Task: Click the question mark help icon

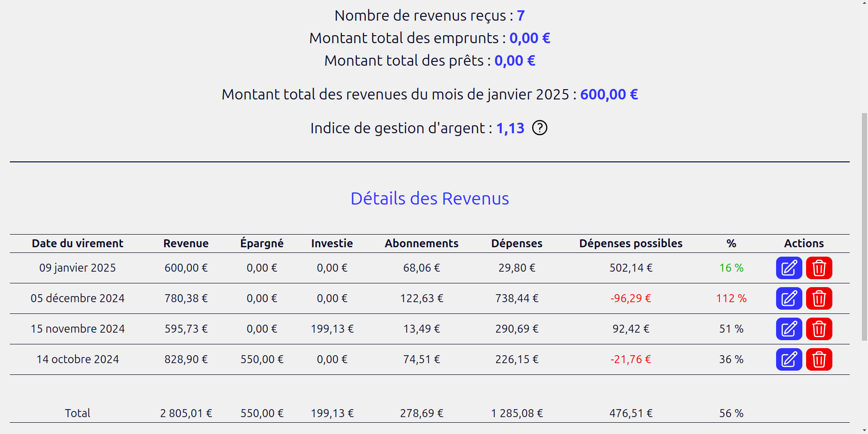Action: point(539,128)
